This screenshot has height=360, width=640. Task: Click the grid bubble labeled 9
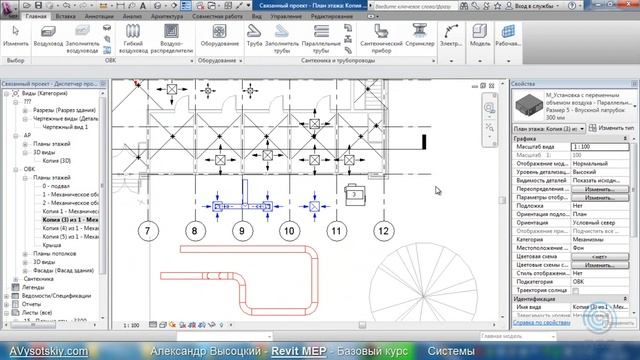pyautogui.click(x=242, y=231)
